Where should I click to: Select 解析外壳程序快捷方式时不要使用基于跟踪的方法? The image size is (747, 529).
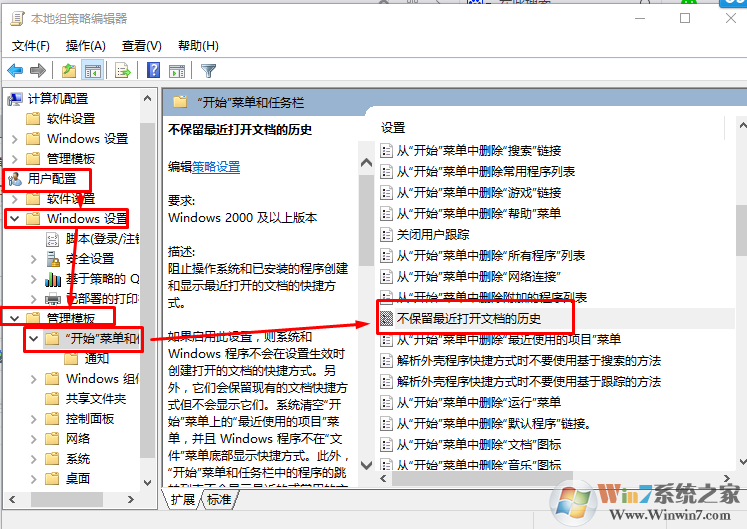point(529,382)
